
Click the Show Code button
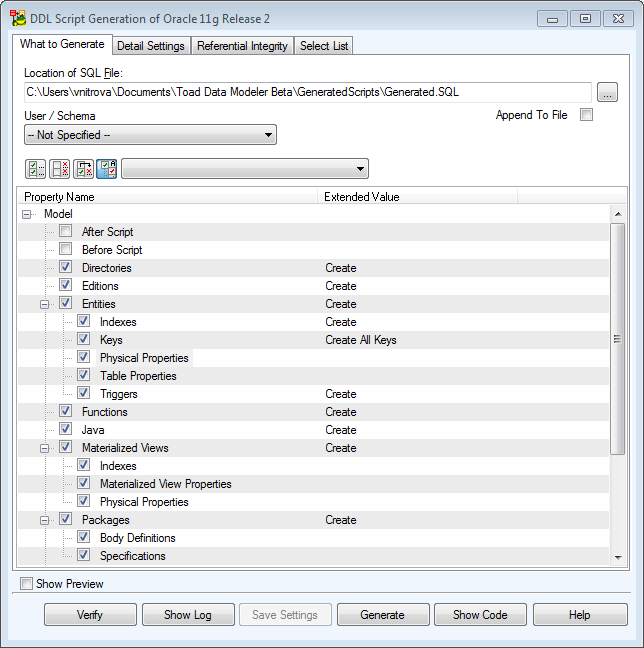tap(480, 615)
